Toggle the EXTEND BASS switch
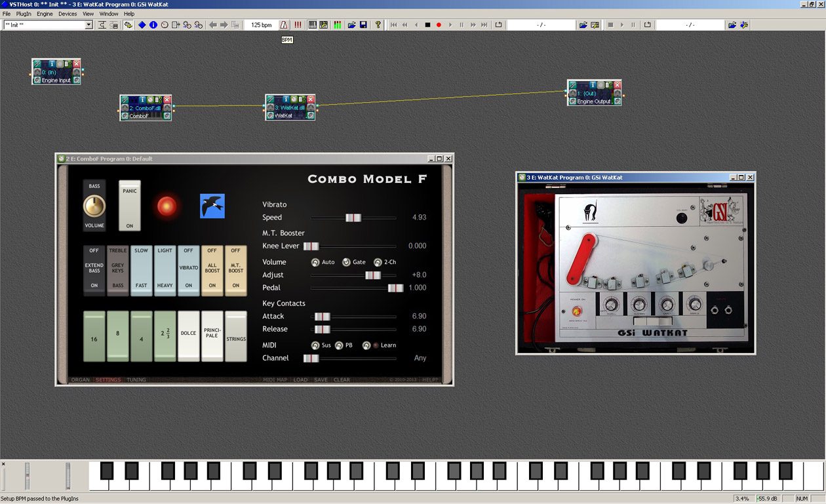Image resolution: width=826 pixels, height=504 pixels. coord(94,271)
